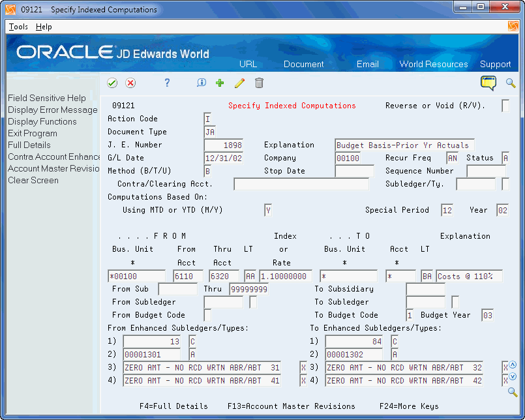Open the blue question mark help icon

[x=167, y=83]
